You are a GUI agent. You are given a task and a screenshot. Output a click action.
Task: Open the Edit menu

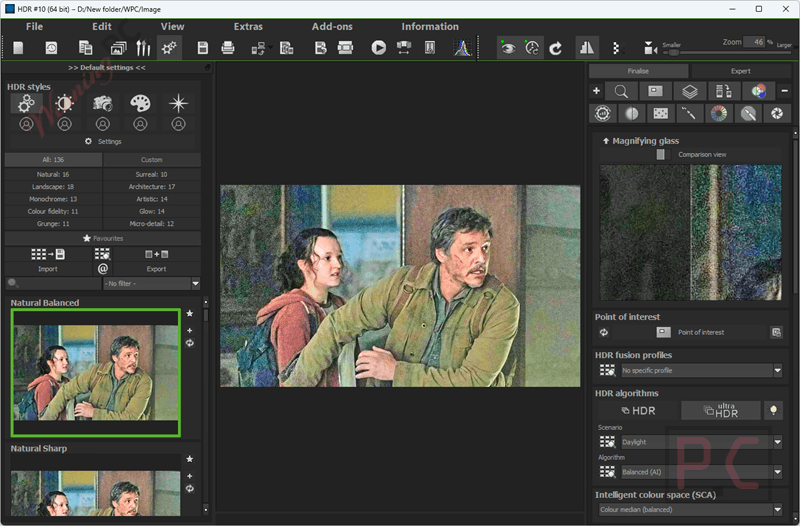102,27
